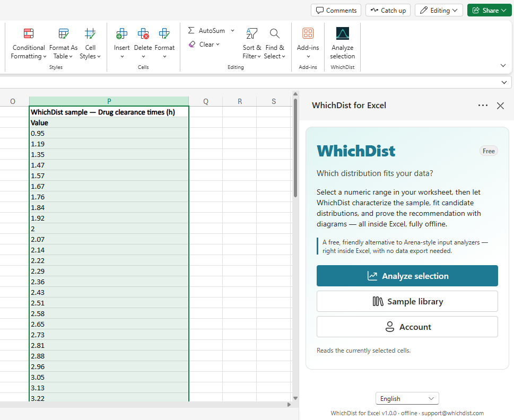
Task: Click the horizontal scrollbar right arrow
Action: [289, 405]
